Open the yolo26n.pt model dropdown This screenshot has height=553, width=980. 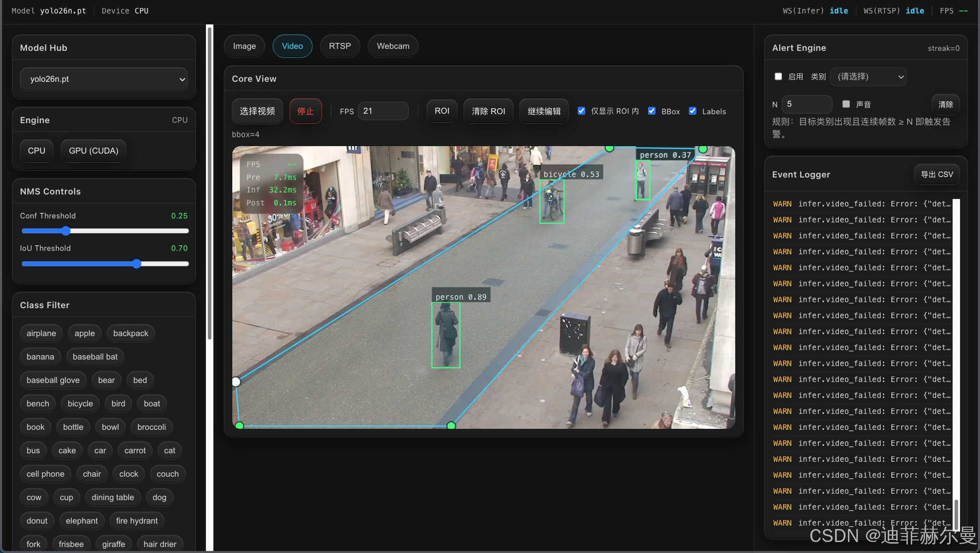pyautogui.click(x=104, y=79)
